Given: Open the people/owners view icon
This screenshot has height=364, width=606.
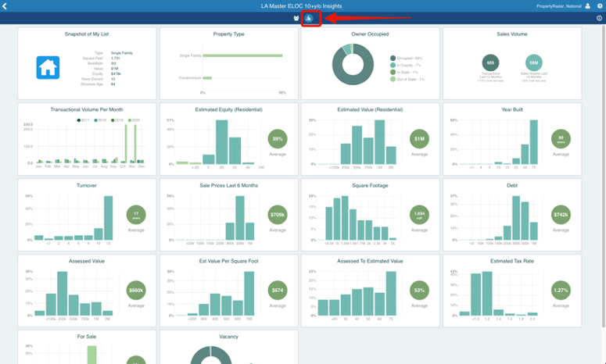Looking at the screenshot, I should [296, 18].
